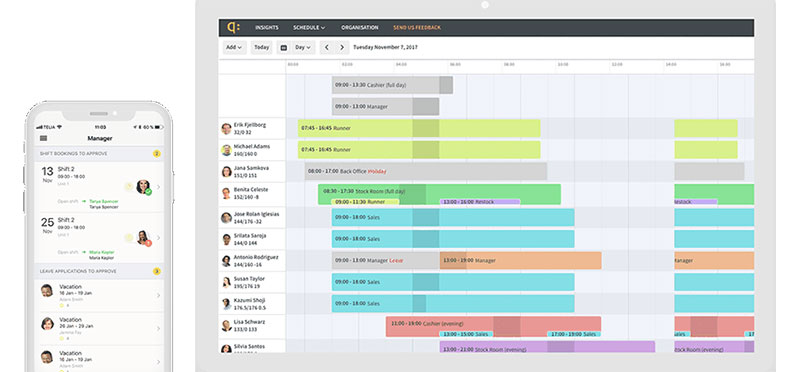Open the Insights menu

point(267,28)
